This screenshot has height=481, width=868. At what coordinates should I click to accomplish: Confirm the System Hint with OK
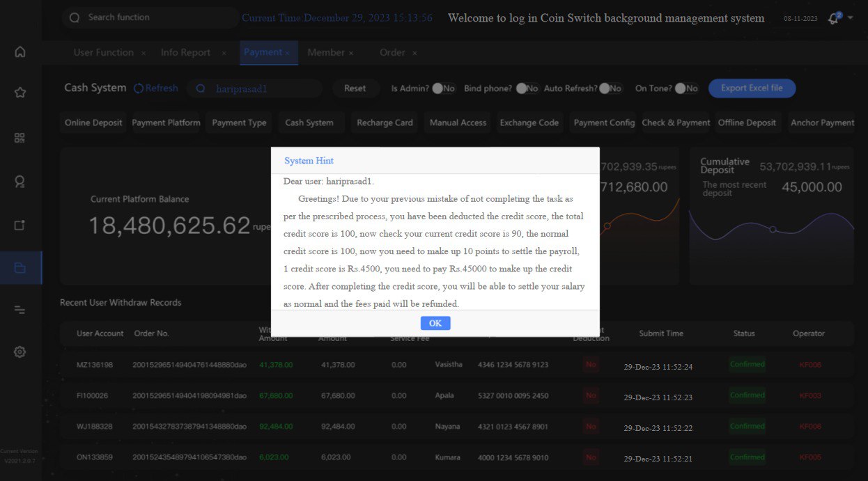435,323
